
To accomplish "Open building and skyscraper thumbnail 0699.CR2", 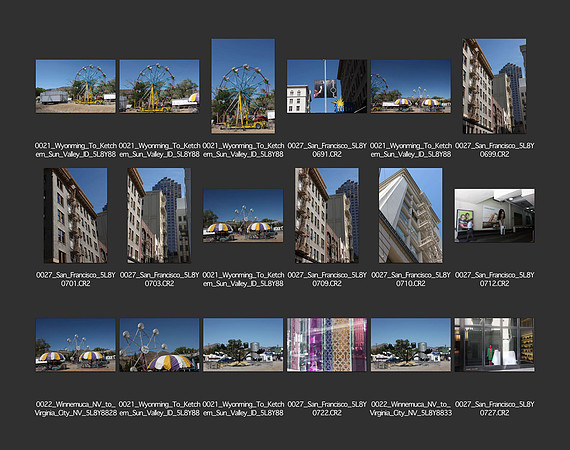I will pyautogui.click(x=494, y=86).
